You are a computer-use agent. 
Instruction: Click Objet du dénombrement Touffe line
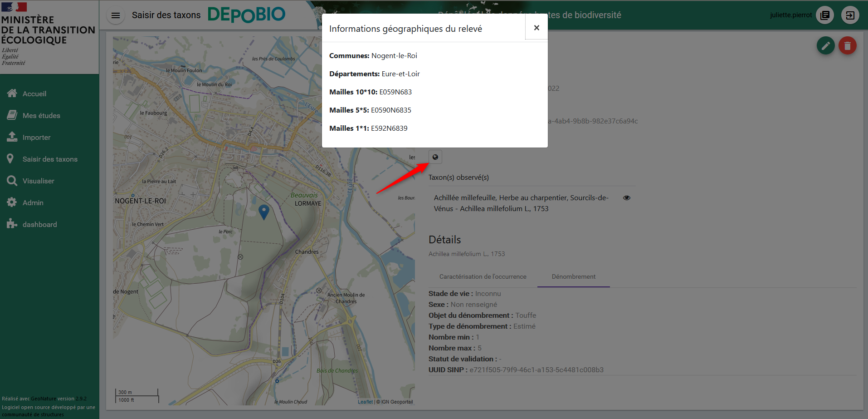(x=482, y=315)
